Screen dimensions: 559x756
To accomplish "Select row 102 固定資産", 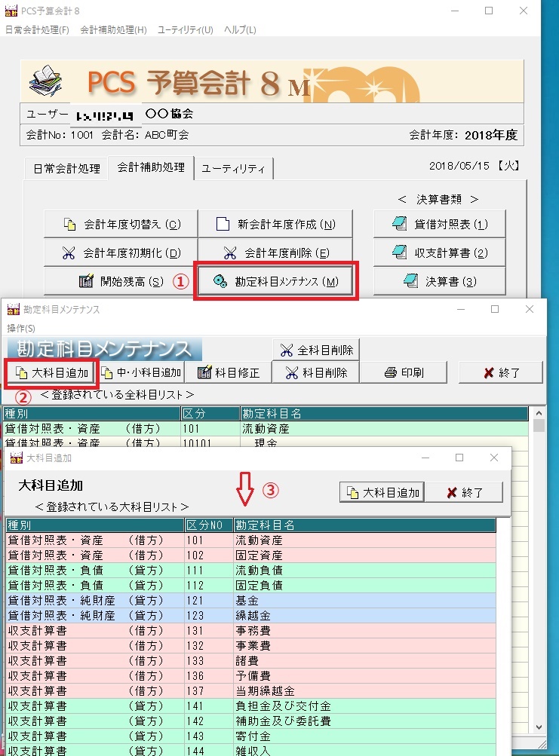I will (251, 556).
